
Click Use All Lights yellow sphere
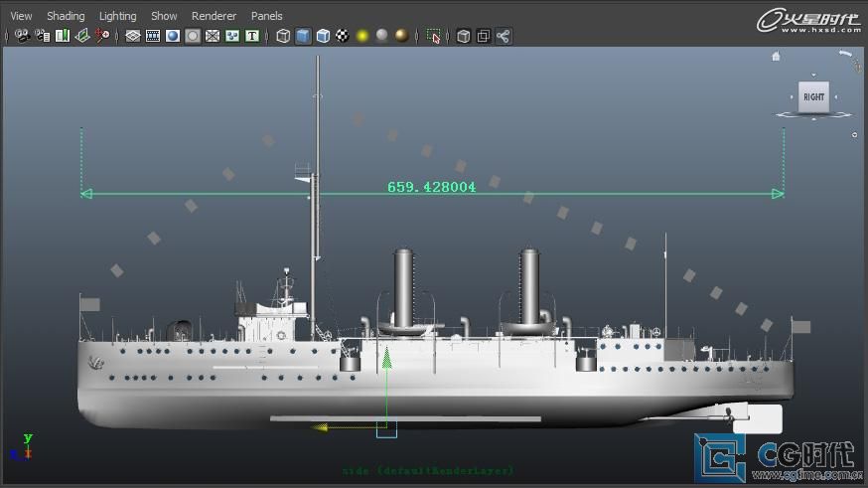point(362,36)
